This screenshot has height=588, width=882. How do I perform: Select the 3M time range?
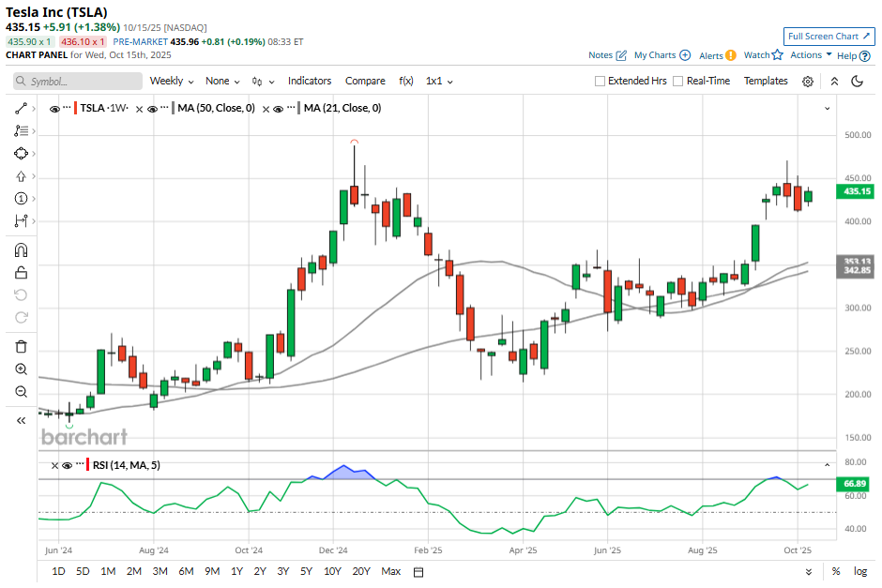tap(160, 572)
